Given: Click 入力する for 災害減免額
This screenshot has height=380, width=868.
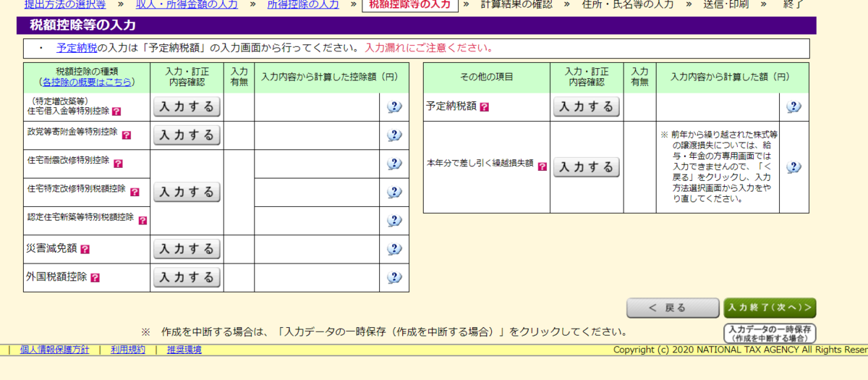Looking at the screenshot, I should coord(187,249).
